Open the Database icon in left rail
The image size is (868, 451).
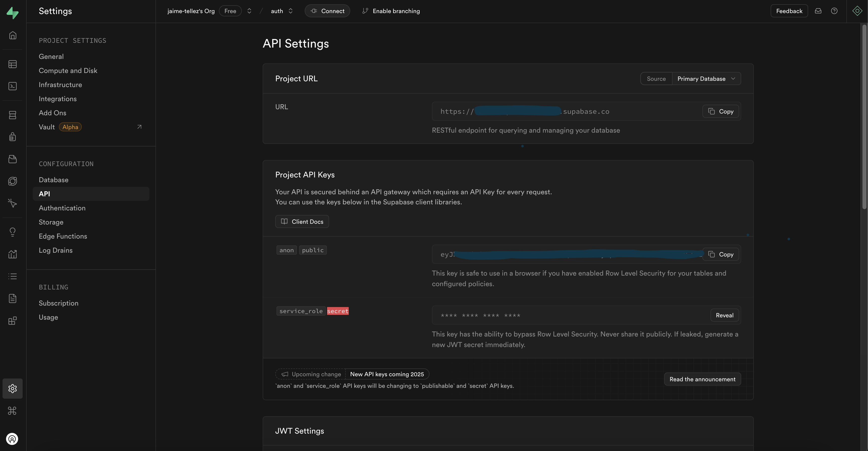13,115
